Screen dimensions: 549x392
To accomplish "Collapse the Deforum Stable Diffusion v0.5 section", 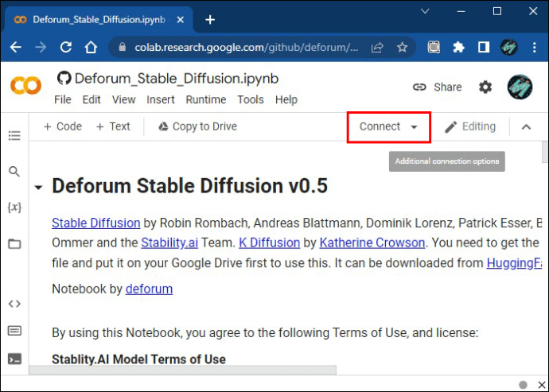I will point(38,188).
